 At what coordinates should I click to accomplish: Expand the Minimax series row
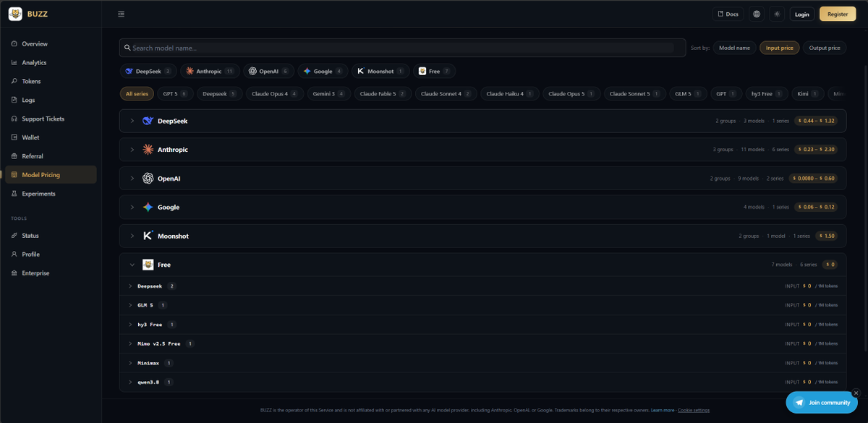[482, 363]
